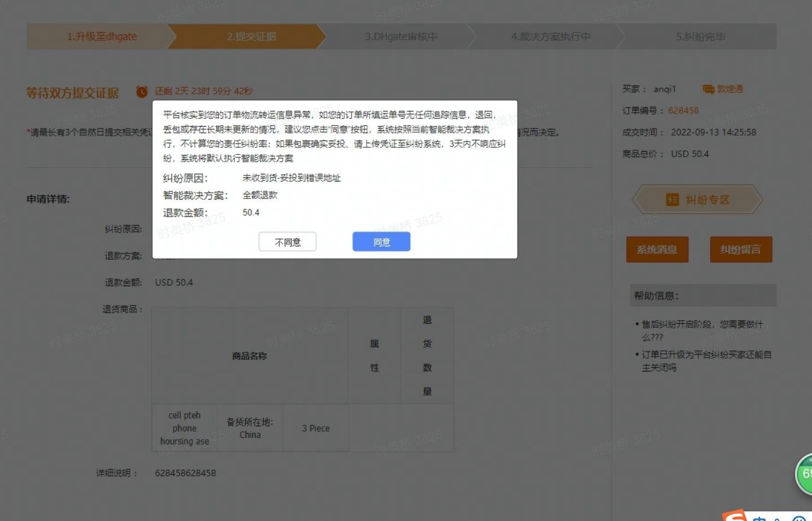Open 系统消息 system messages

click(x=657, y=250)
